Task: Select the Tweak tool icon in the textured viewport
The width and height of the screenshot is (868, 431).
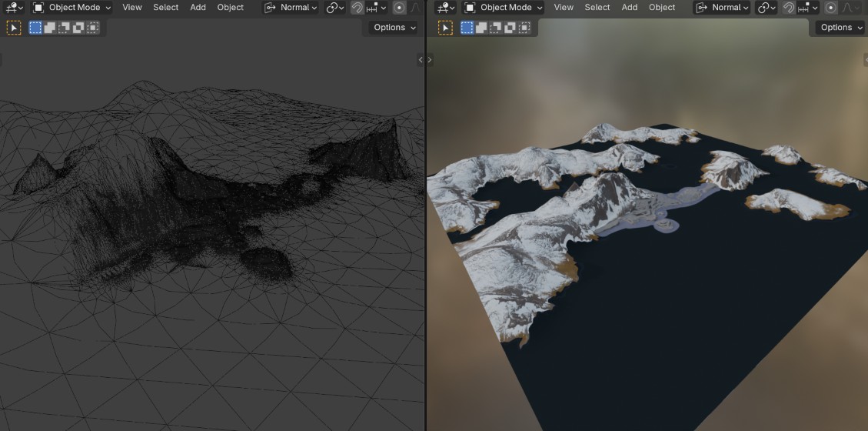Action: (x=446, y=28)
